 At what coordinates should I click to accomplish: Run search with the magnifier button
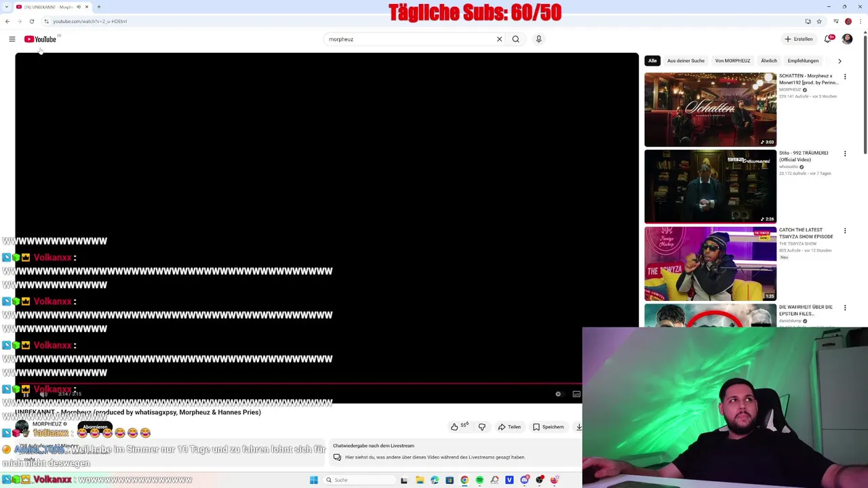click(x=516, y=39)
